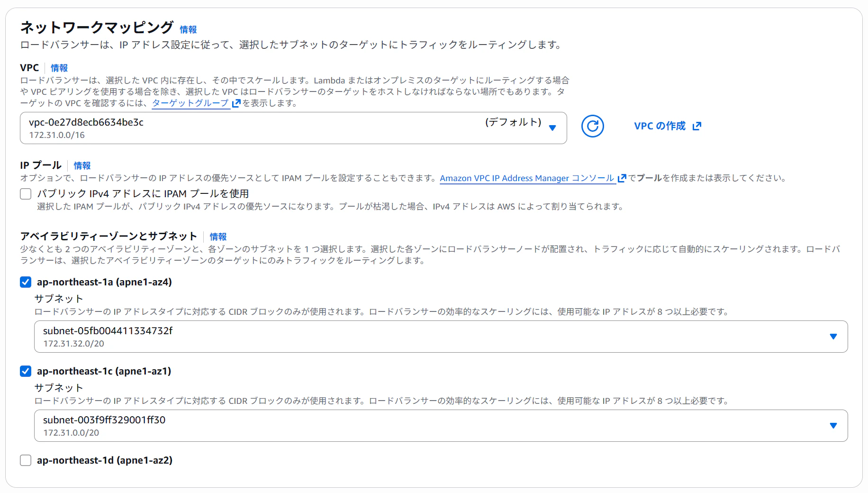
Task: Open 情報 link next to VPC heading
Action: coord(59,68)
